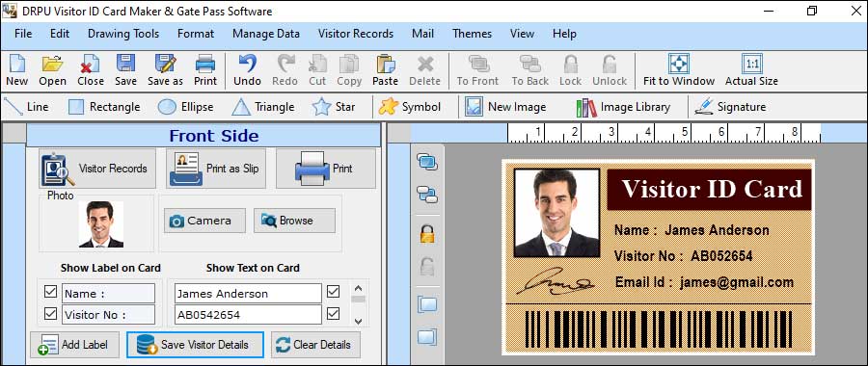Click the Cut scissors icon
This screenshot has width=868, height=366.
point(317,64)
